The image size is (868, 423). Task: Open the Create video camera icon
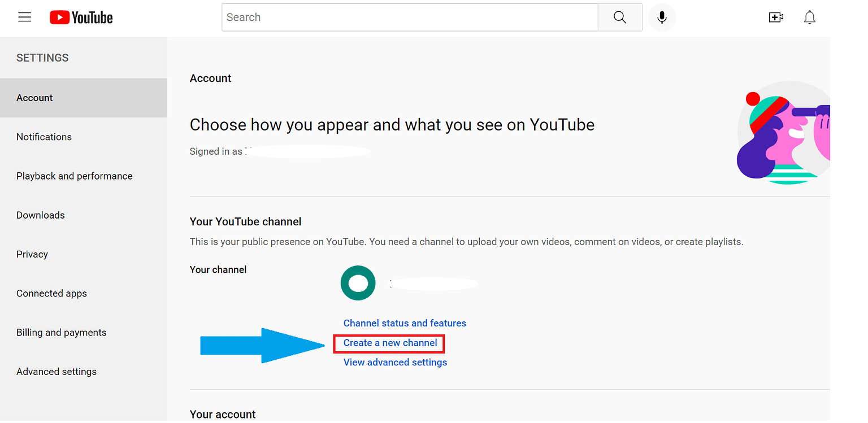pos(776,18)
